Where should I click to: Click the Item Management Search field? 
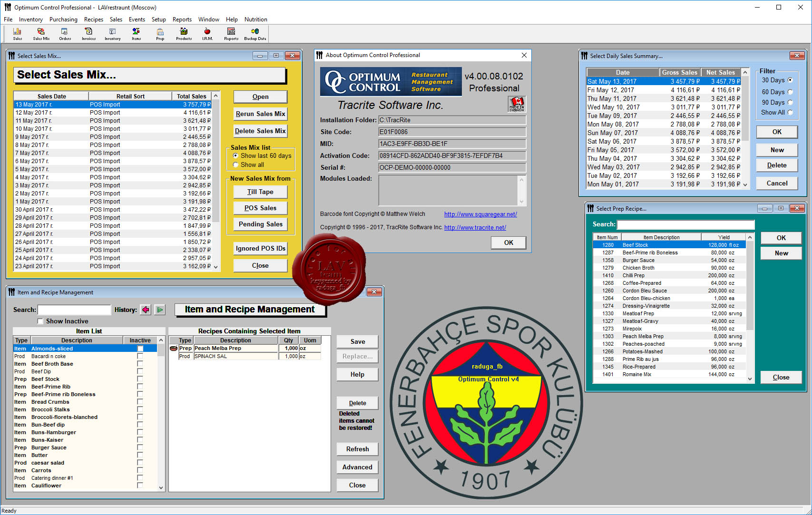74,310
